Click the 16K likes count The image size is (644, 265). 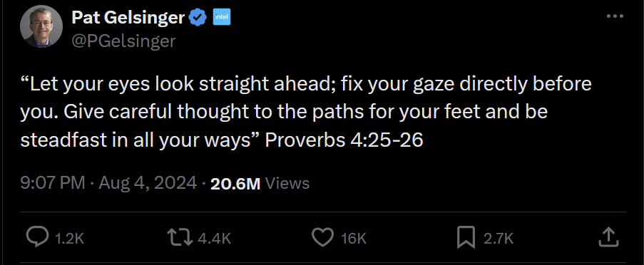click(353, 239)
